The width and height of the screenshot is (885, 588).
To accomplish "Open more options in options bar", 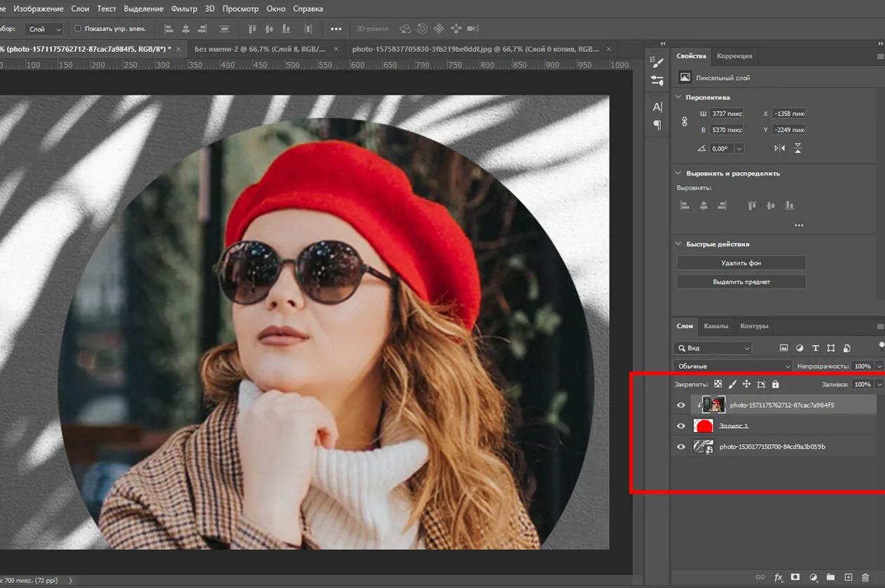I will (336, 29).
